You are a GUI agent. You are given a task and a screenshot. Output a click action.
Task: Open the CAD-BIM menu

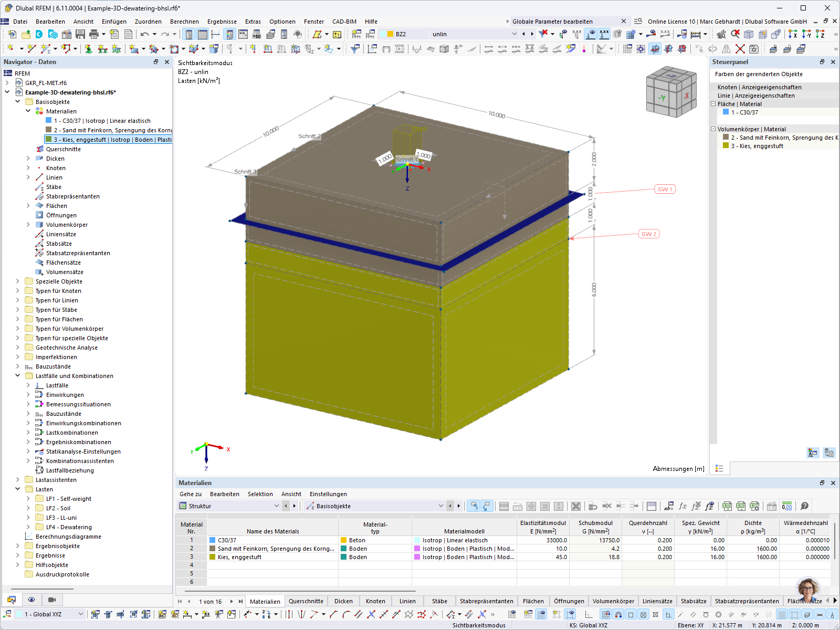point(344,22)
